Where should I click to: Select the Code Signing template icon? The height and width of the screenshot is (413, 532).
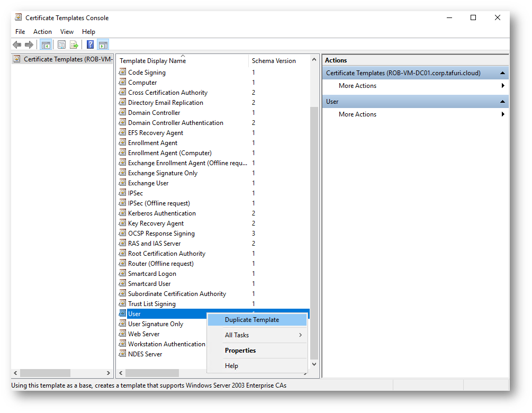coord(123,73)
